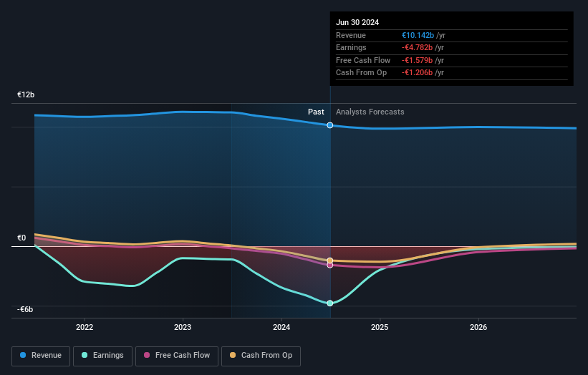Click the €0 y-axis label
This screenshot has height=375, width=588.
click(21, 238)
